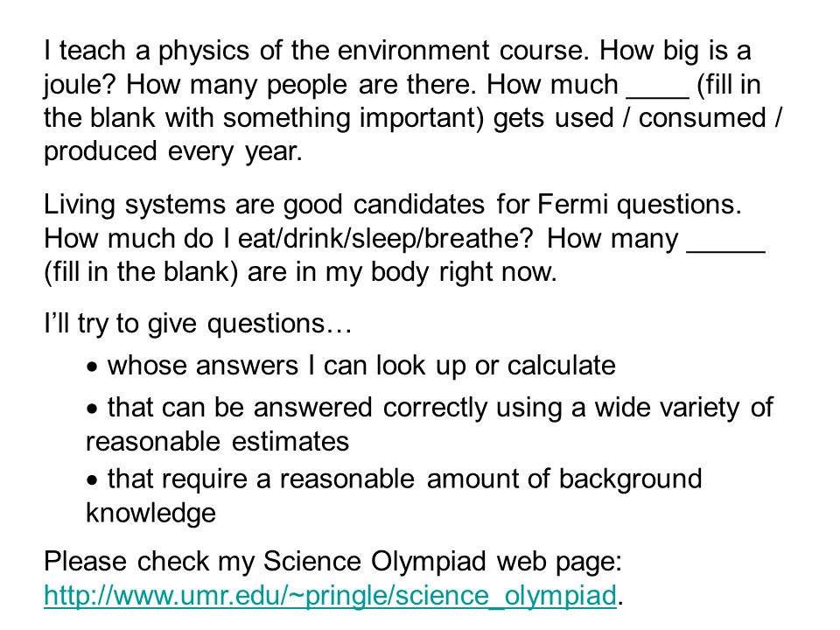840x630 pixels.
Task: Click the text 'Science Olympiad web page:'
Action: pos(443,563)
